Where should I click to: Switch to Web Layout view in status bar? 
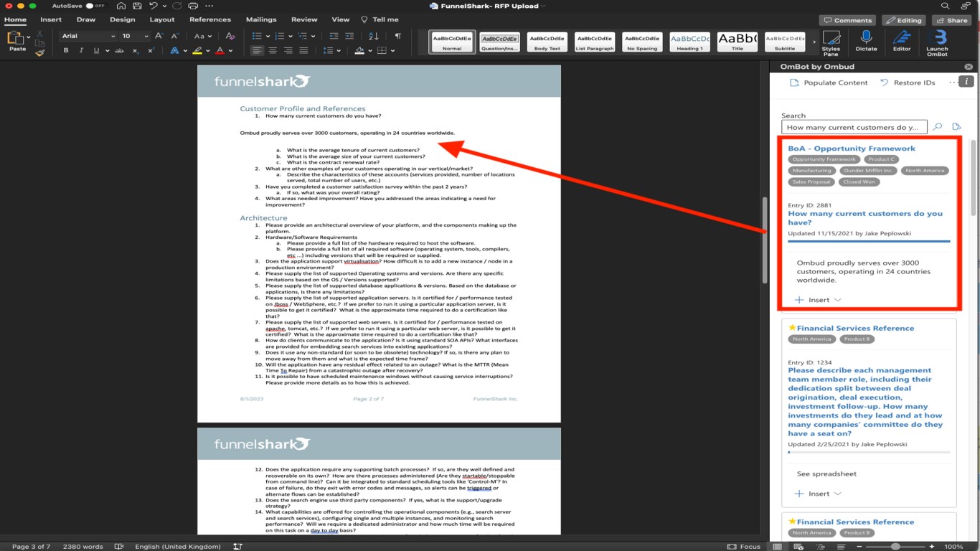tap(798, 547)
